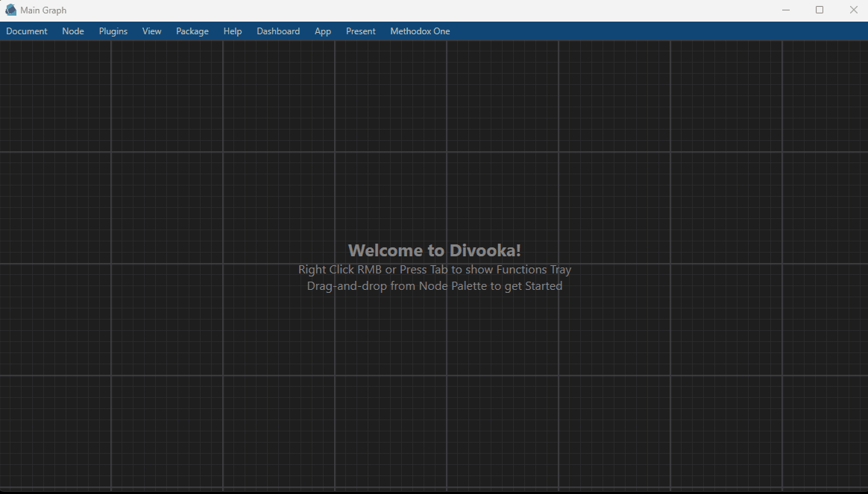Screen dimensions: 868x494
Task: Close the Main Graph window
Action: pos(853,10)
